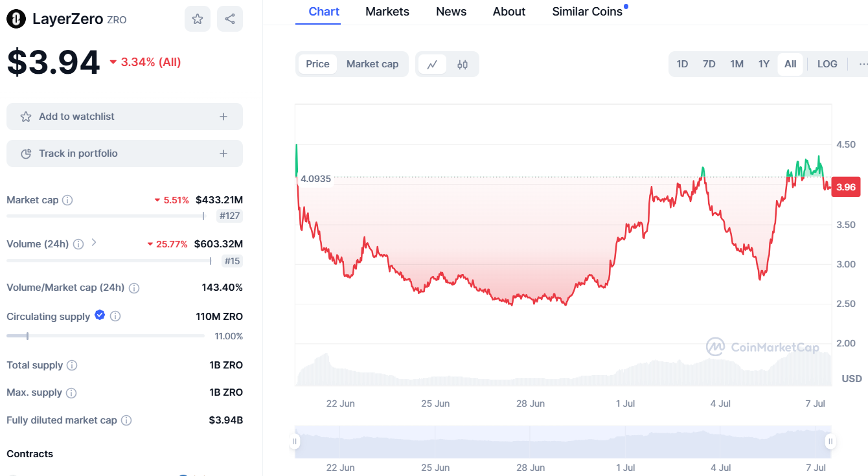Click info icon next to Max. supply
868x476 pixels.
click(x=71, y=392)
